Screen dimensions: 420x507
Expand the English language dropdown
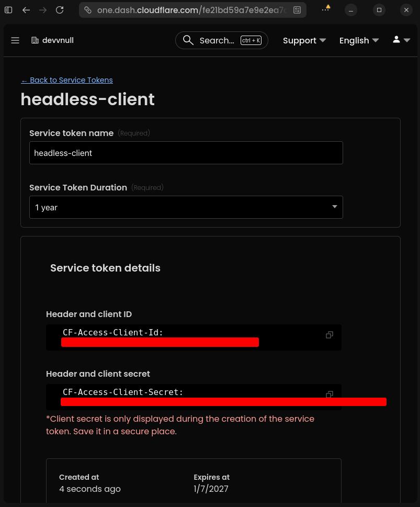coord(359,40)
